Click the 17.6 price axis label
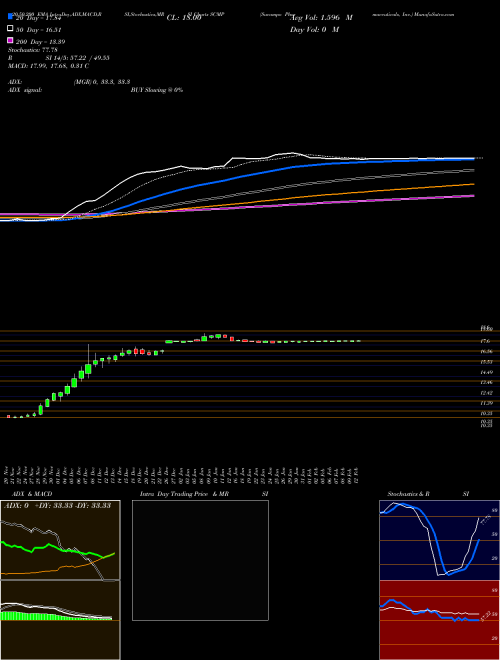The height and width of the screenshot is (660, 500). tap(485, 341)
